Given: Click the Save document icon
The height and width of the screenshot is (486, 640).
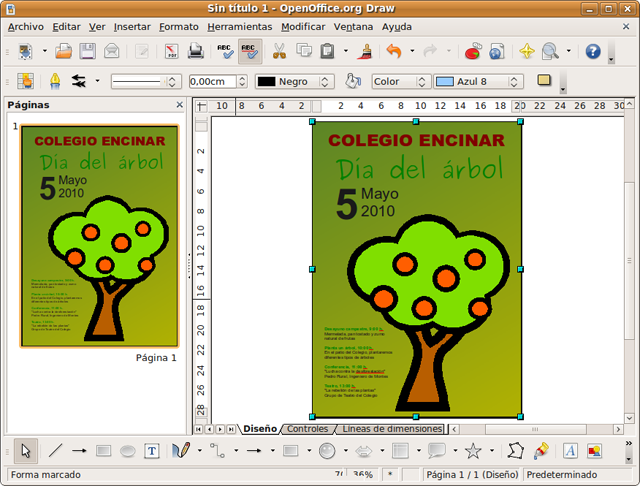Looking at the screenshot, I should [87, 51].
